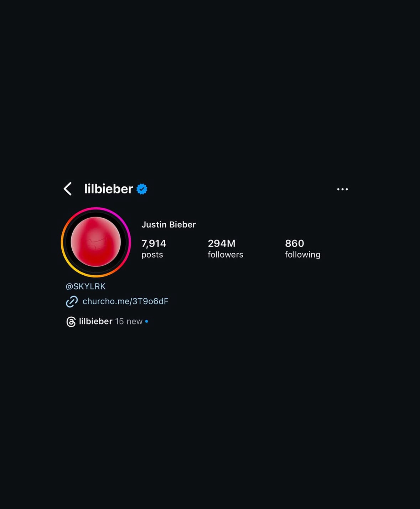The image size is (420, 509).
Task: Open the churcho.me/3T9o6dF link
Action: [125, 301]
